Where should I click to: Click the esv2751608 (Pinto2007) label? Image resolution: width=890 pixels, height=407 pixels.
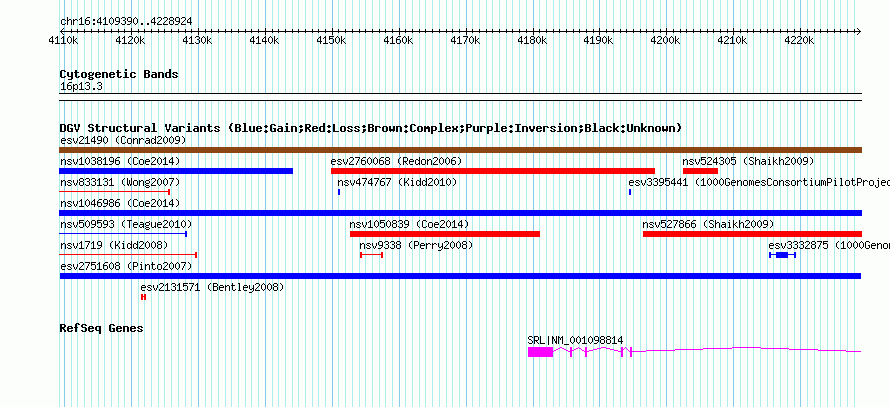click(126, 266)
